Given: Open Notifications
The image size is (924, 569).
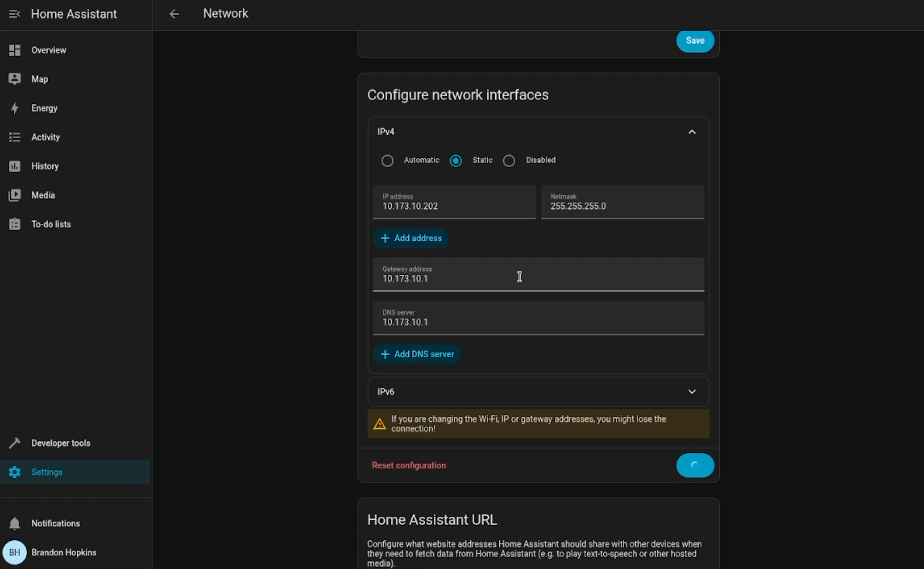Looking at the screenshot, I should pyautogui.click(x=55, y=523).
